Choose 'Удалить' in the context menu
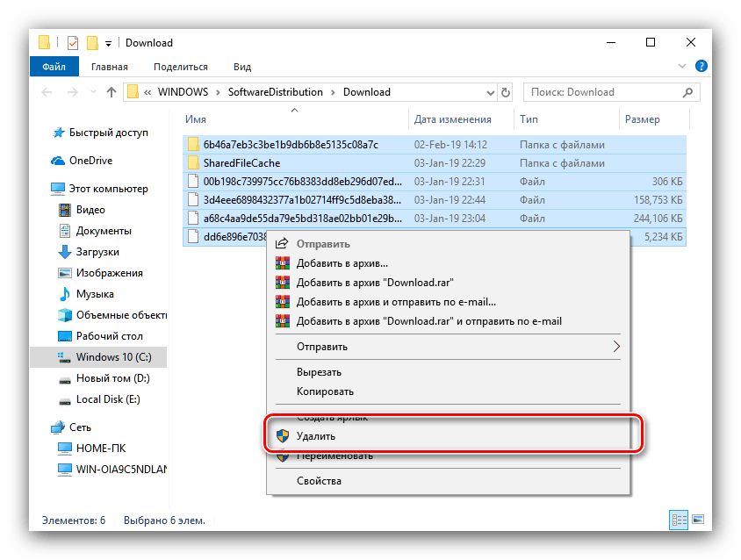Screen dimensions: 741x560 tap(316, 435)
